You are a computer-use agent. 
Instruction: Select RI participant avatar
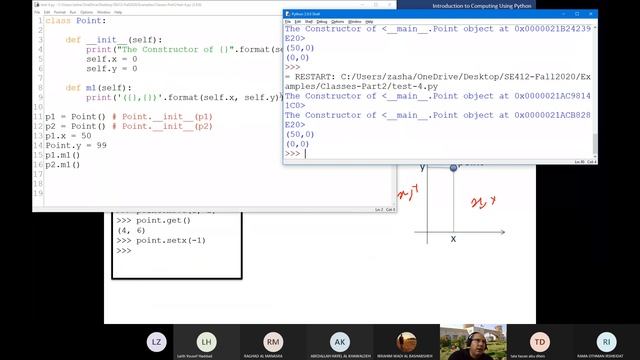point(606,342)
